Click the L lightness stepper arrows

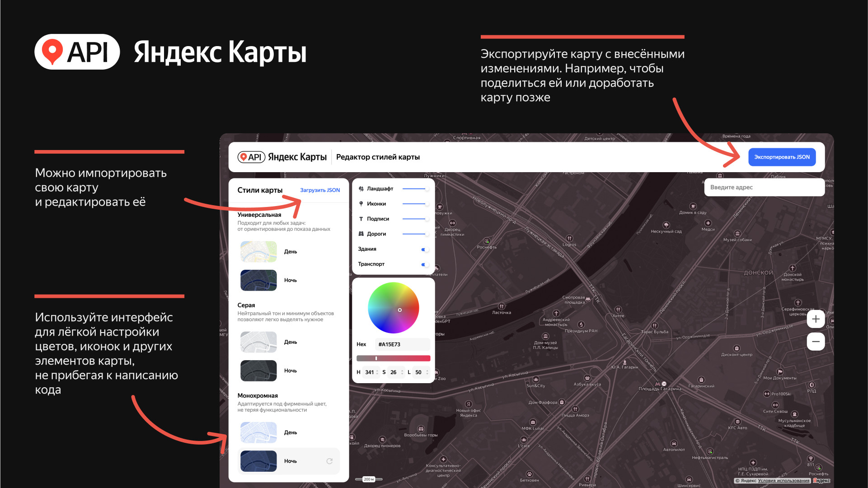click(427, 372)
